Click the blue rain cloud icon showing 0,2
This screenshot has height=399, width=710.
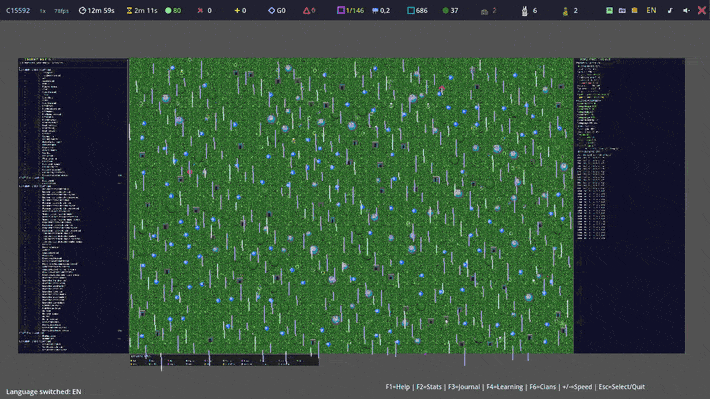(375, 10)
